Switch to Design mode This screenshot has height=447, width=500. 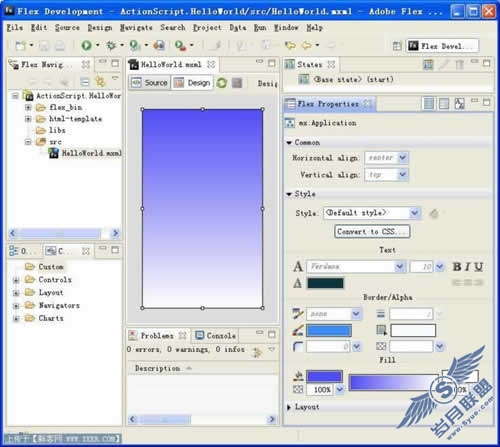[x=193, y=83]
